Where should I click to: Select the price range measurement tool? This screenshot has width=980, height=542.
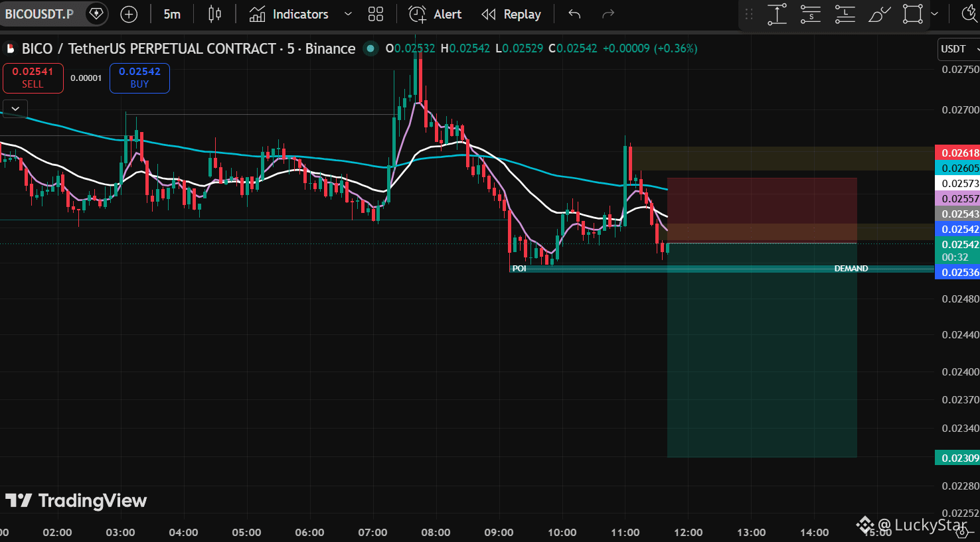(777, 14)
